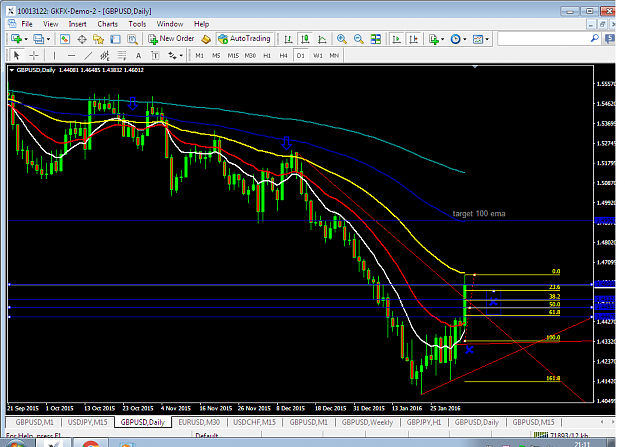Select the Crosshair tool
This screenshot has height=447, width=625.
[x=34, y=55]
